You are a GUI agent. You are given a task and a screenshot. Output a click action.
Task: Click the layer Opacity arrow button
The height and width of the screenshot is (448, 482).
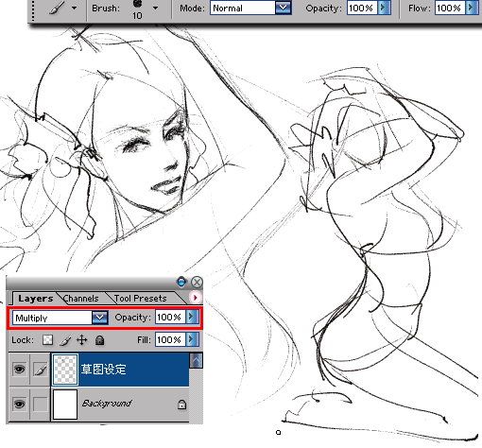tap(193, 317)
